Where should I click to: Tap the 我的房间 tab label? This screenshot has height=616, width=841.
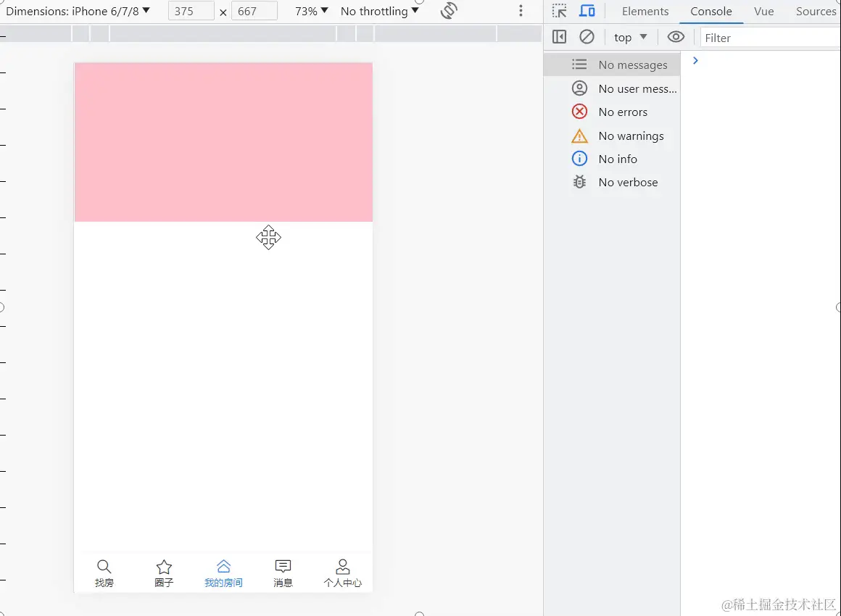pyautogui.click(x=223, y=583)
